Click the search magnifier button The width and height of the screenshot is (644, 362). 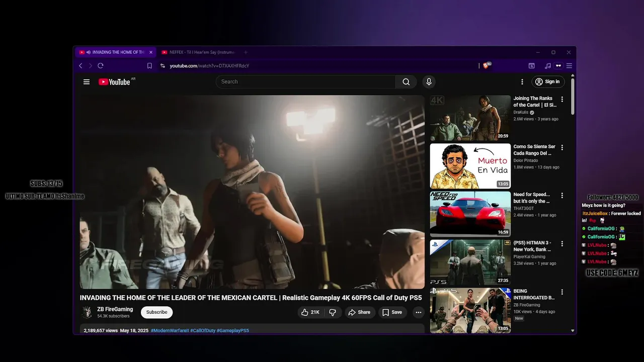(x=406, y=82)
